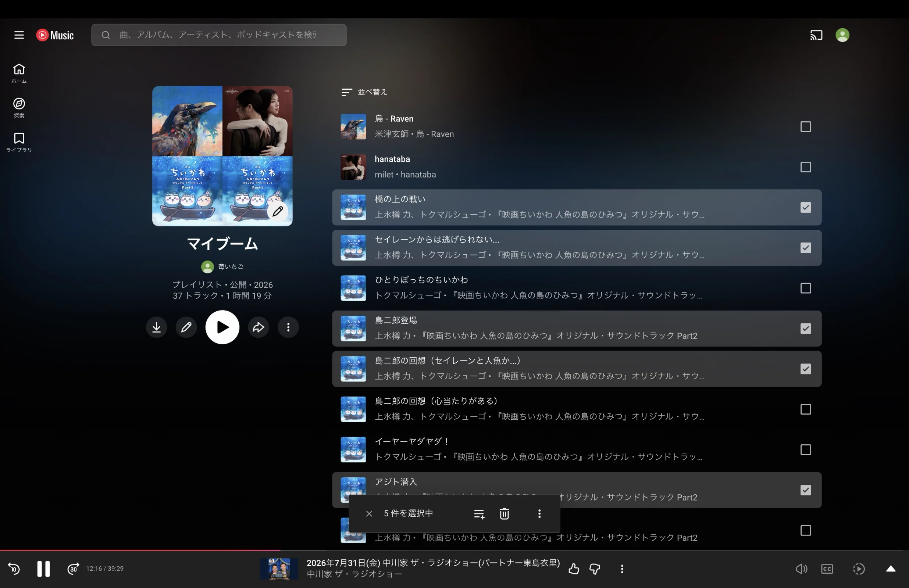The height and width of the screenshot is (588, 909).
Task: Rewind 10 seconds
Action: 14,569
